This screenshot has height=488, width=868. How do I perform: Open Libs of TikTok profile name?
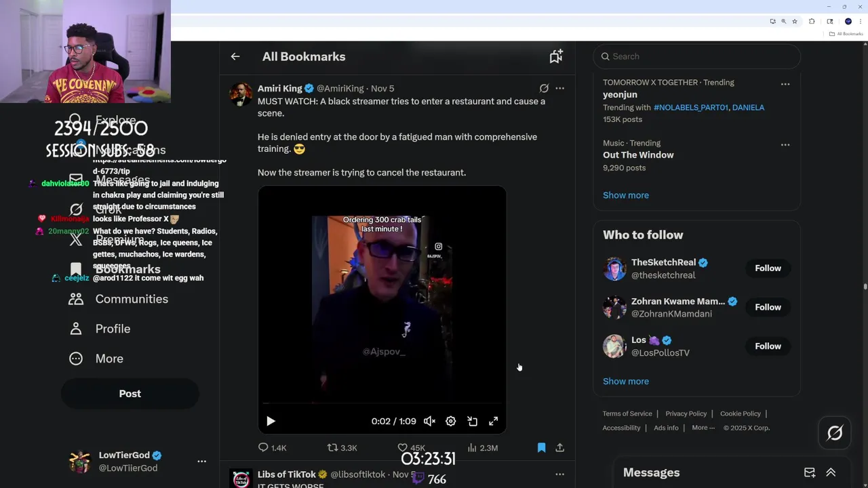pos(287,474)
